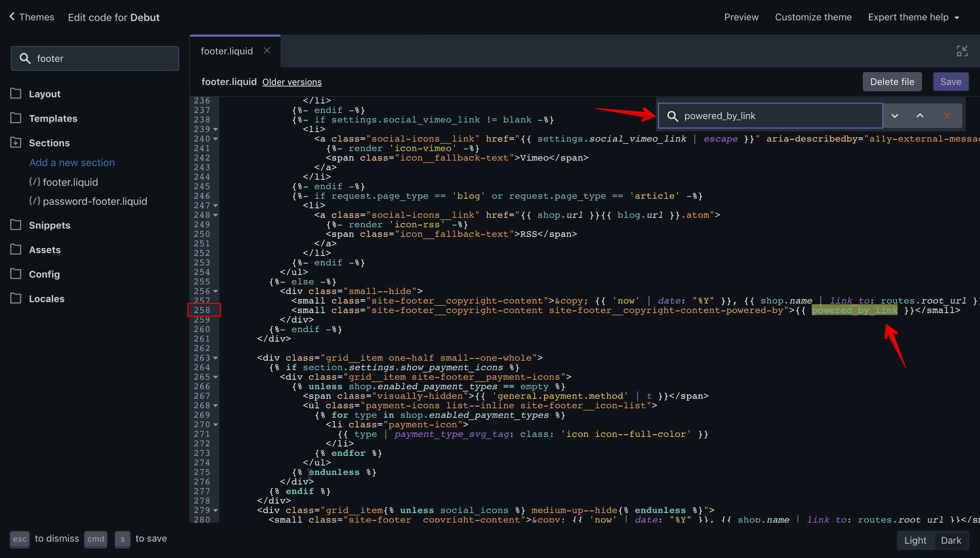This screenshot has width=980, height=558.
Task: Go back to Themes
Action: point(32,17)
